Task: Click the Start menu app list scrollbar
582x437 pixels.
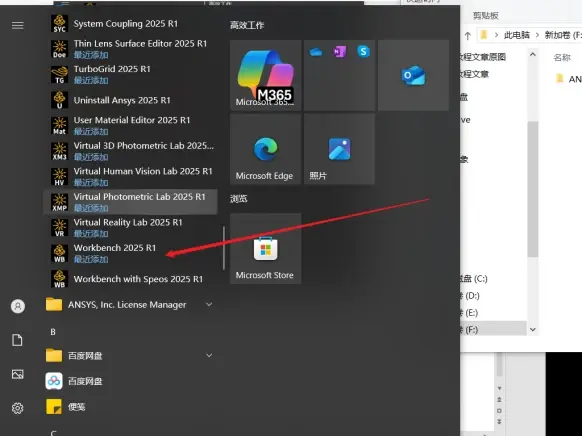Action: [224, 248]
